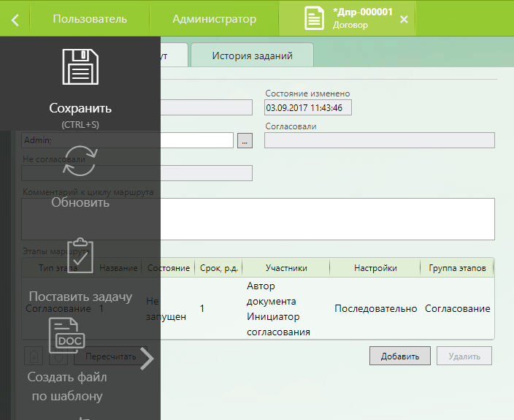This screenshot has width=514, height=420.
Task: Click the Группа этапов column header
Action: coord(457,268)
